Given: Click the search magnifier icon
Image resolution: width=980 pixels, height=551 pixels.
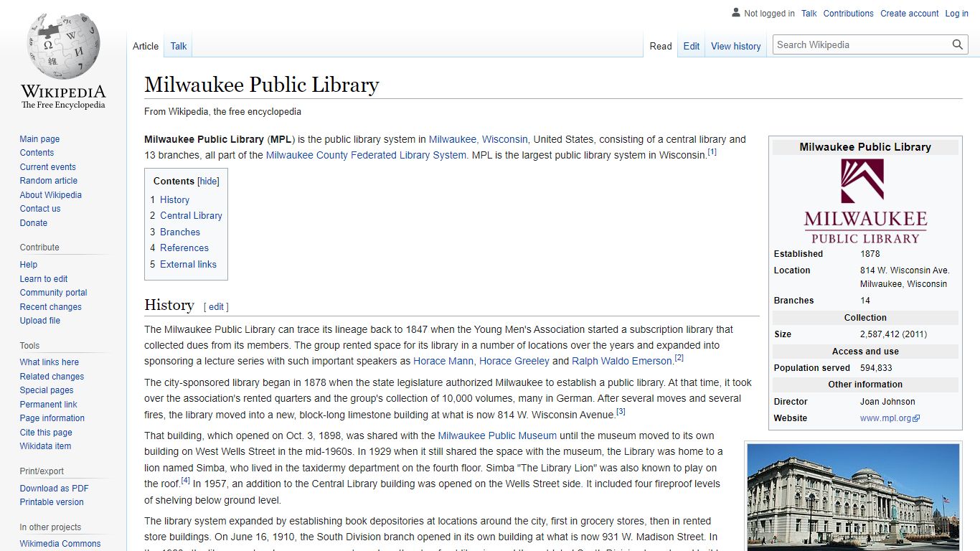Looking at the screenshot, I should (958, 44).
